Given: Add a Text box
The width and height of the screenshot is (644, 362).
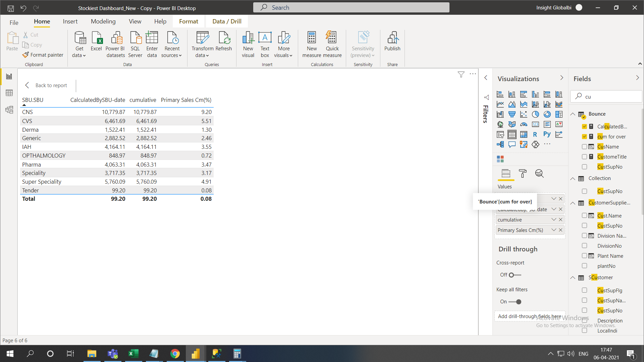Looking at the screenshot, I should (265, 44).
